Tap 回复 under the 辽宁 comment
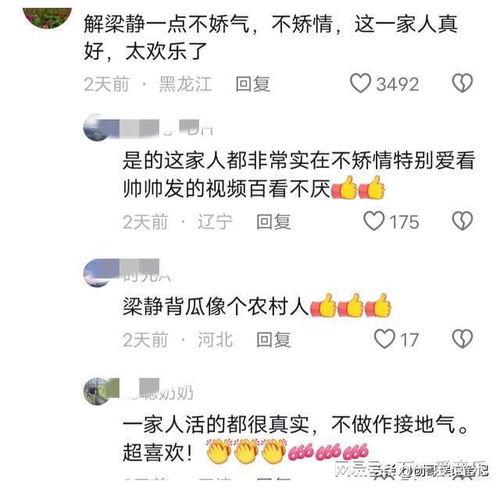500x488 pixels. point(273,222)
